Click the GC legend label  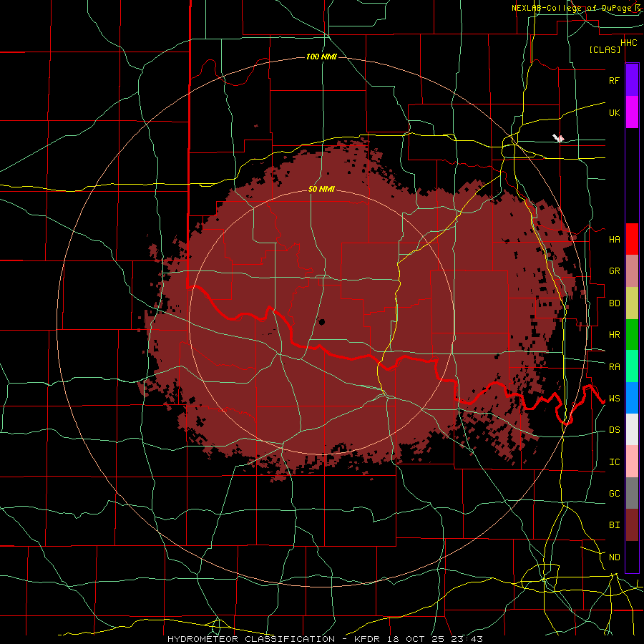pyautogui.click(x=615, y=493)
